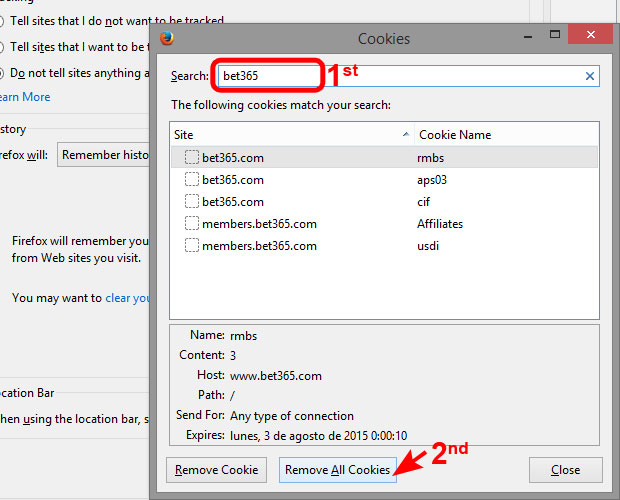
Task: Minimize the Cookies window
Action: coord(527,36)
